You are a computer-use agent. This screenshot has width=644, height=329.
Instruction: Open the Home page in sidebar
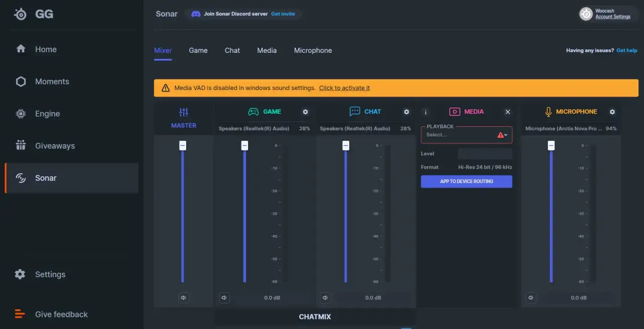(x=71, y=49)
